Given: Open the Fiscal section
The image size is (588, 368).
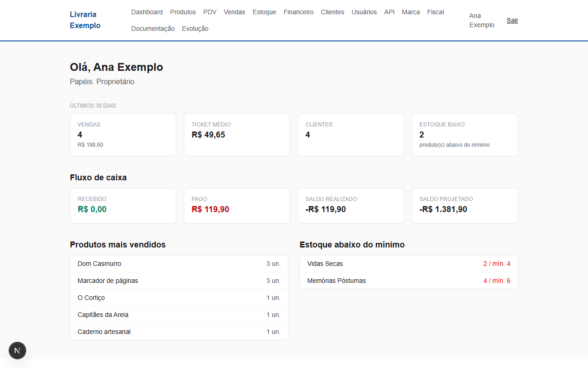Looking at the screenshot, I should coord(435,12).
